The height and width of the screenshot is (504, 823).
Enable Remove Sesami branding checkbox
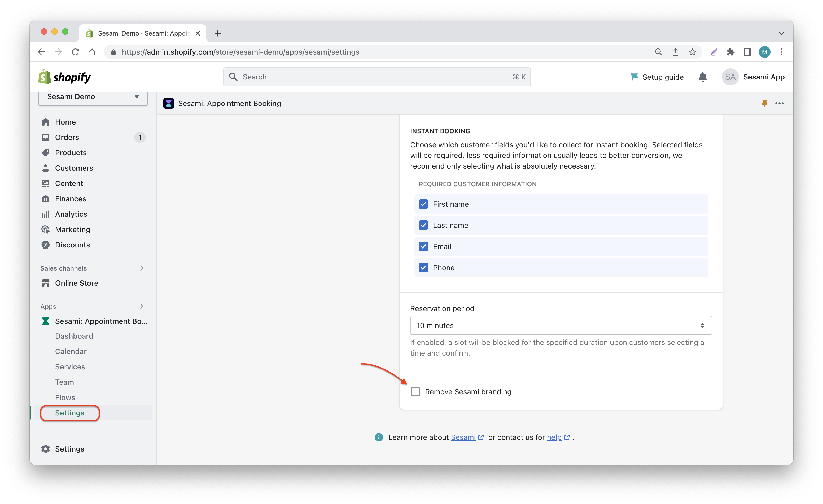click(x=415, y=392)
